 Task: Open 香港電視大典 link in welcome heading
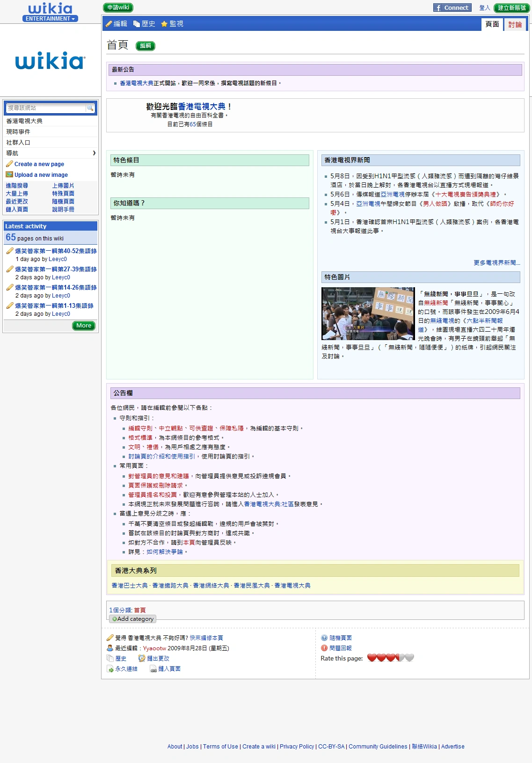(202, 107)
